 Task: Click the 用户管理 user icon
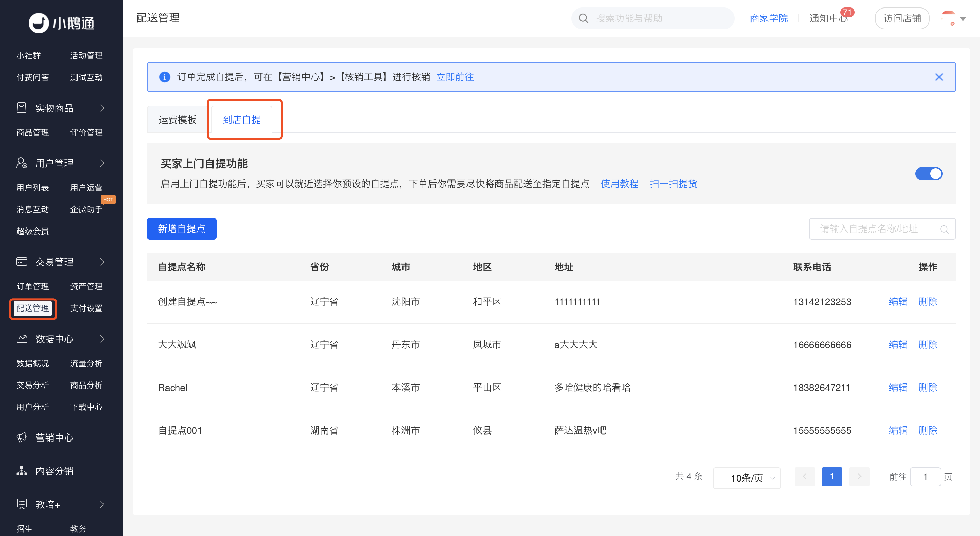[22, 163]
